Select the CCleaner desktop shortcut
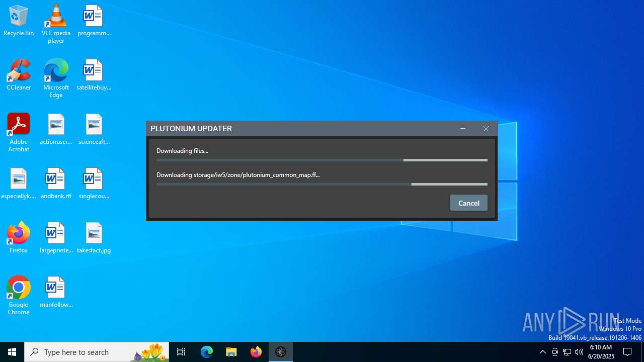The image size is (644, 362). coord(19,75)
